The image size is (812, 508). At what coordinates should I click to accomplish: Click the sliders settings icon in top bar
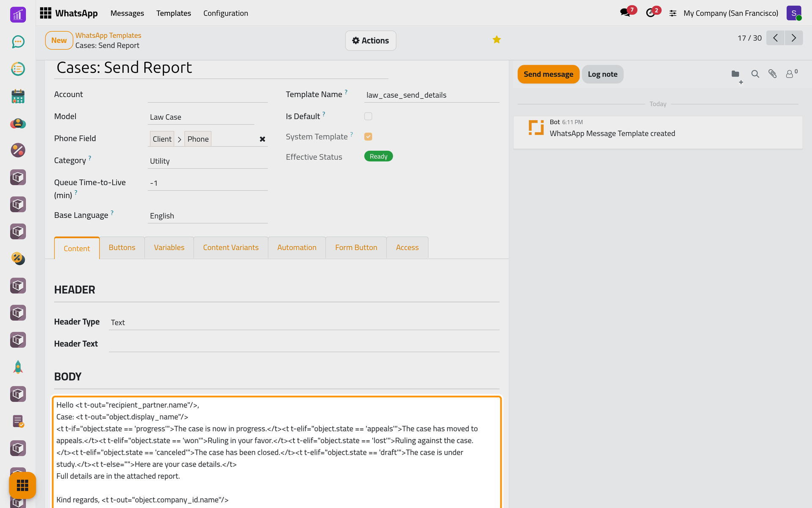[x=673, y=14]
